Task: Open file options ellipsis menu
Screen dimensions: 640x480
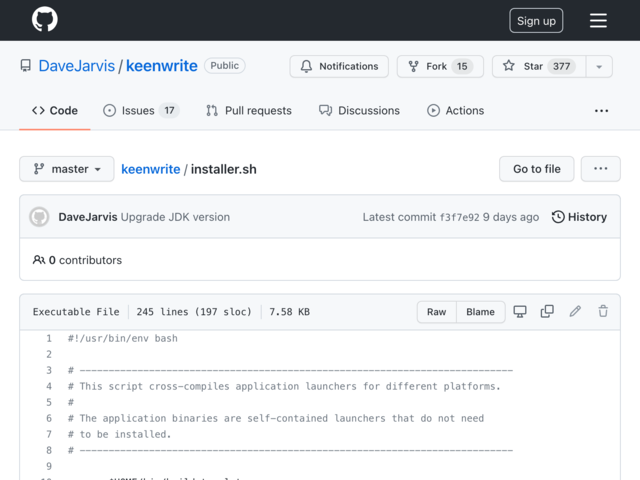Action: click(600, 169)
